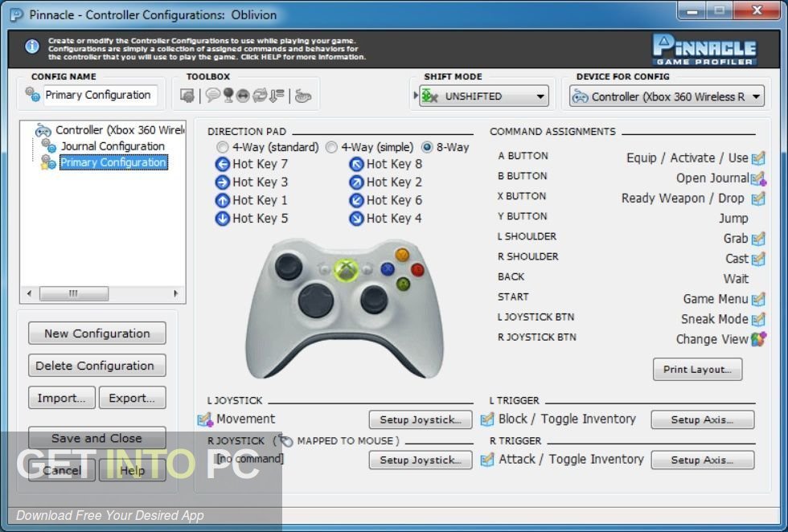Click the Export... button
Screen dimensions: 788x532
pyautogui.click(x=132, y=397)
